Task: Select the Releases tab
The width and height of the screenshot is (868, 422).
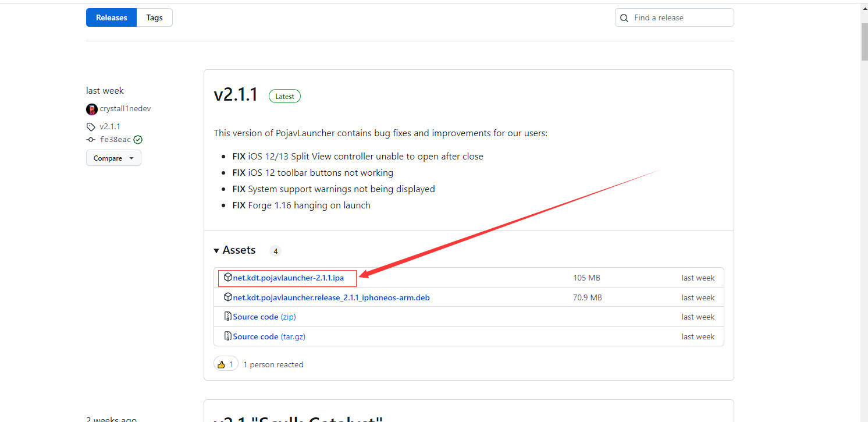Action: pos(111,17)
